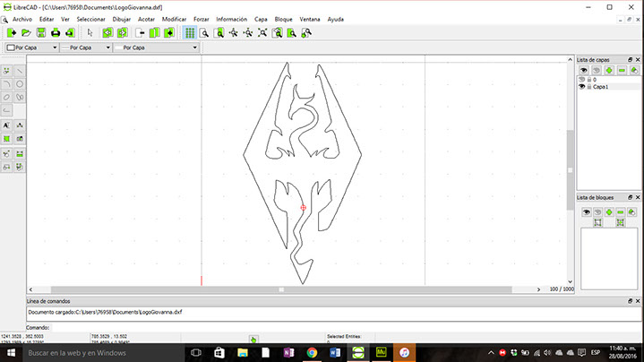Insert the active block icon
644x362 pixels.
click(620, 222)
